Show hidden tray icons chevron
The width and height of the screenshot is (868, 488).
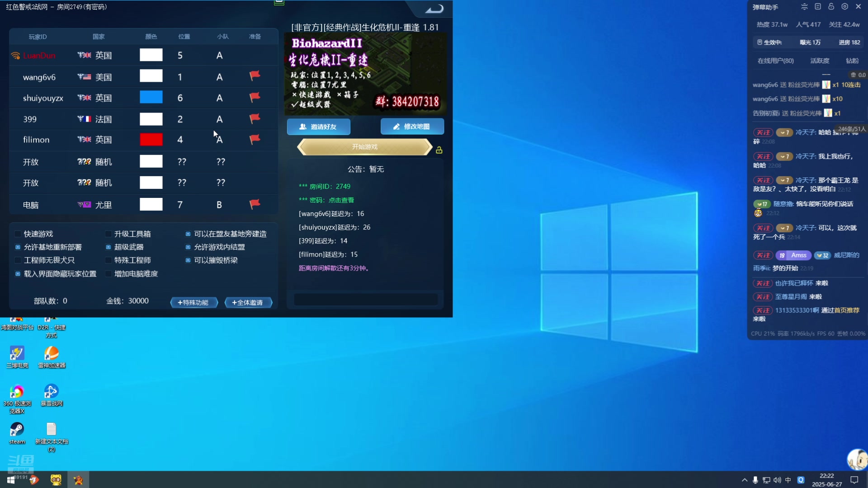click(745, 480)
